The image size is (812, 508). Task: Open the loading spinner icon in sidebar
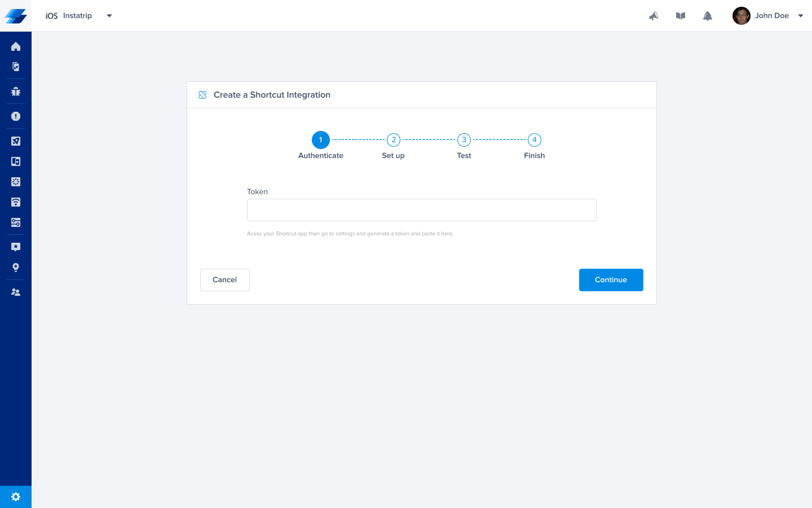point(16,182)
